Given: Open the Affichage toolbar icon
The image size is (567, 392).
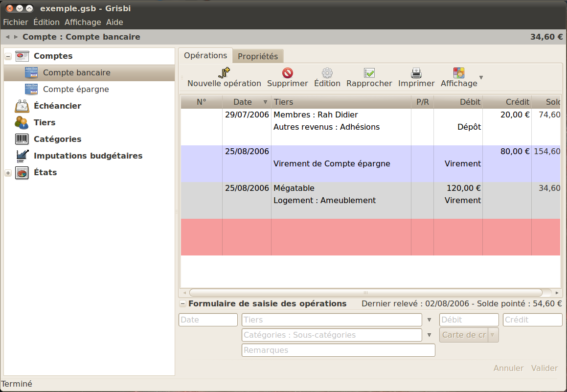Looking at the screenshot, I should click(459, 73).
